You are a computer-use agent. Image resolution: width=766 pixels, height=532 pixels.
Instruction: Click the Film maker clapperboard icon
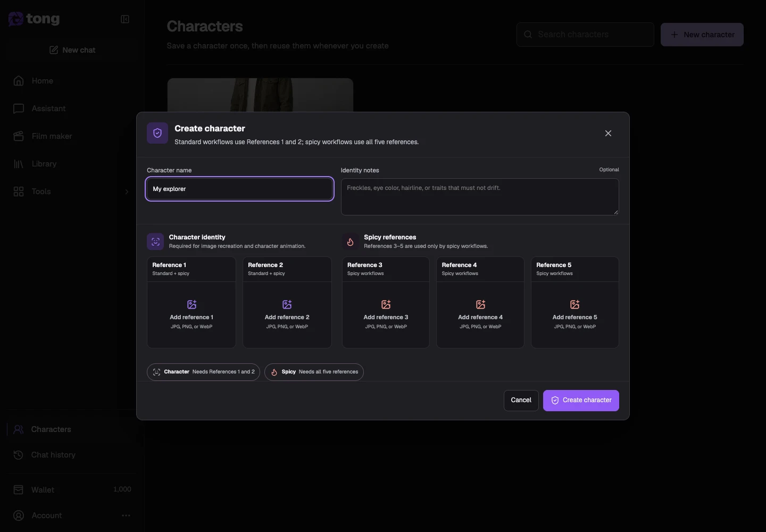(19, 136)
